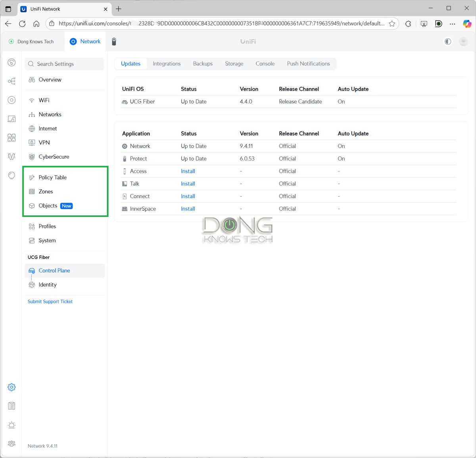Image resolution: width=476 pixels, height=458 pixels.
Task: Open Internet settings
Action: pyautogui.click(x=65, y=128)
